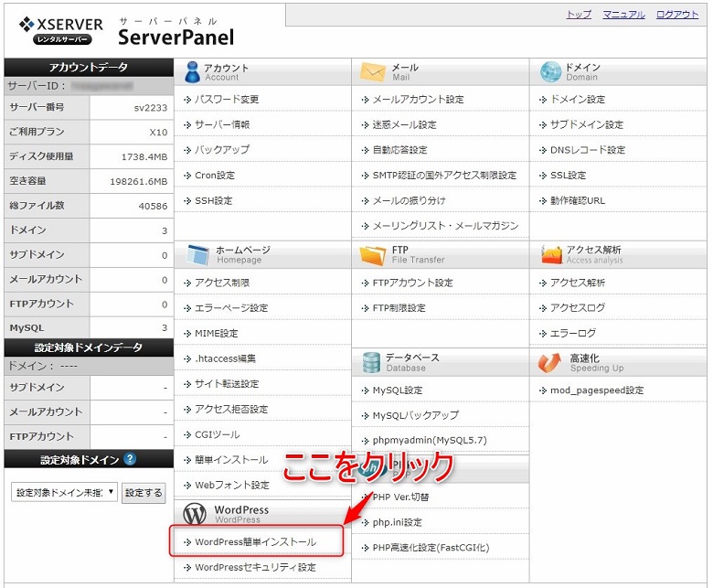Open エラーログ
The height and width of the screenshot is (588, 713).
573,334
